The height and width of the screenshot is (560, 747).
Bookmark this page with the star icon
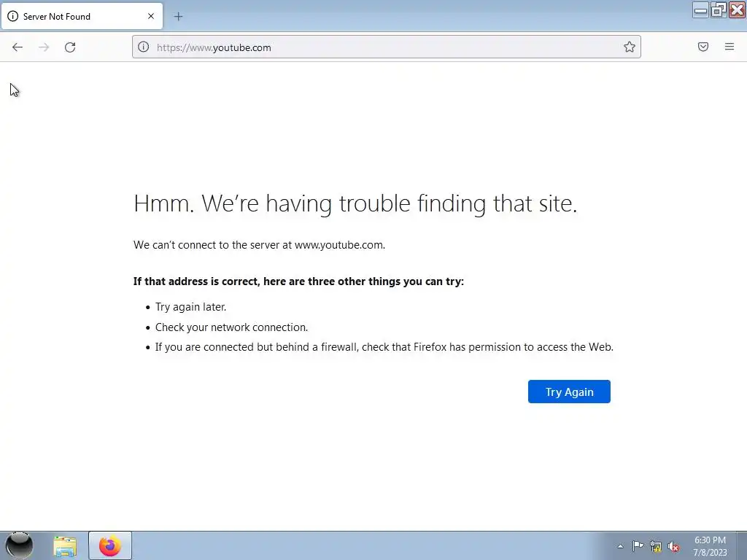[630, 47]
